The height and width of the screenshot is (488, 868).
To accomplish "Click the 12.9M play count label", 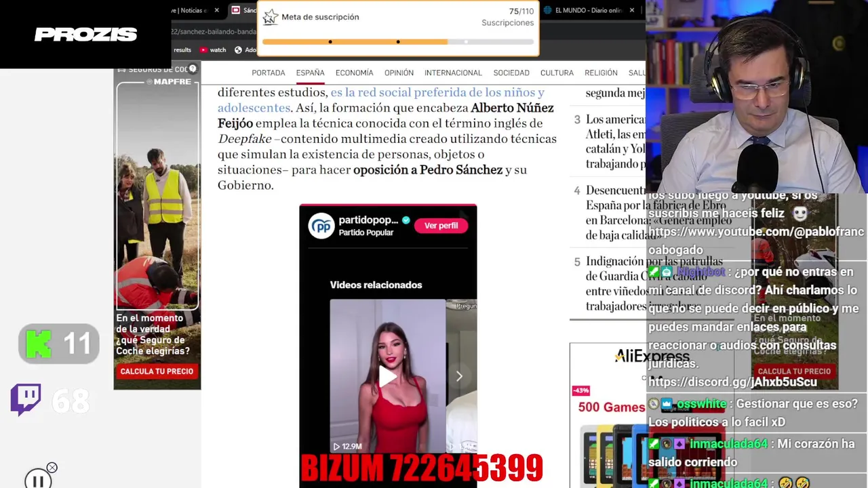I will pyautogui.click(x=347, y=446).
